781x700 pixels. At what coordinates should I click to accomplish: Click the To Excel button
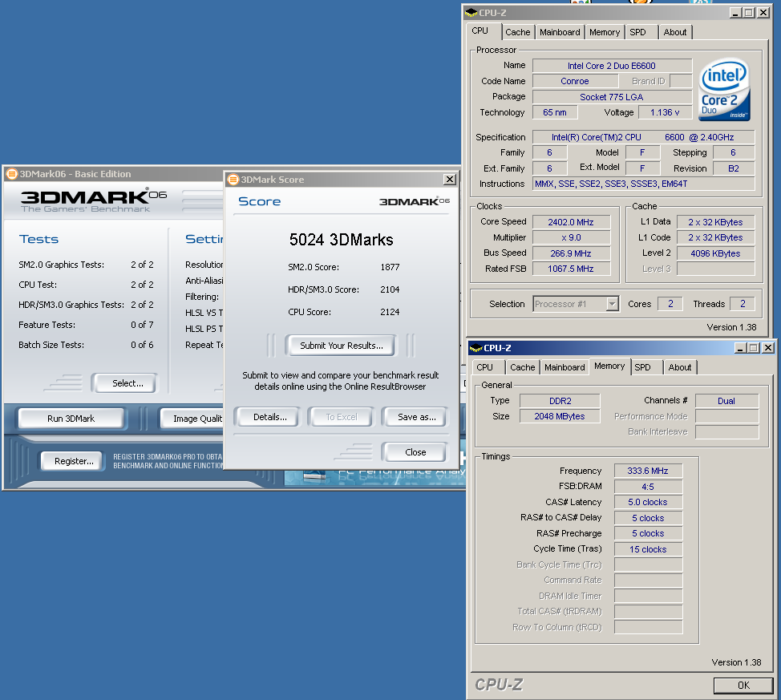pyautogui.click(x=342, y=418)
